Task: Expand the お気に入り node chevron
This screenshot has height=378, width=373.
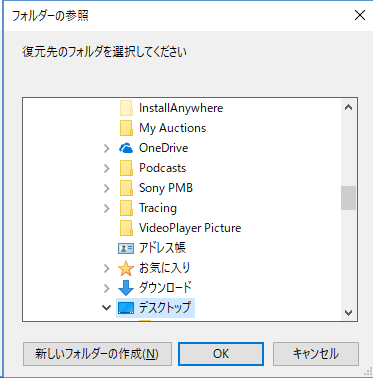Action: coord(106,268)
